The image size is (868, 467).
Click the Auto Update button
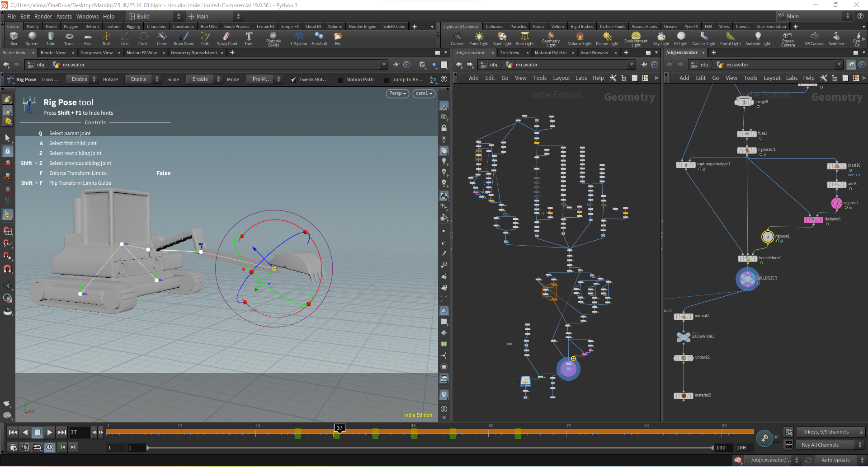tap(835, 460)
